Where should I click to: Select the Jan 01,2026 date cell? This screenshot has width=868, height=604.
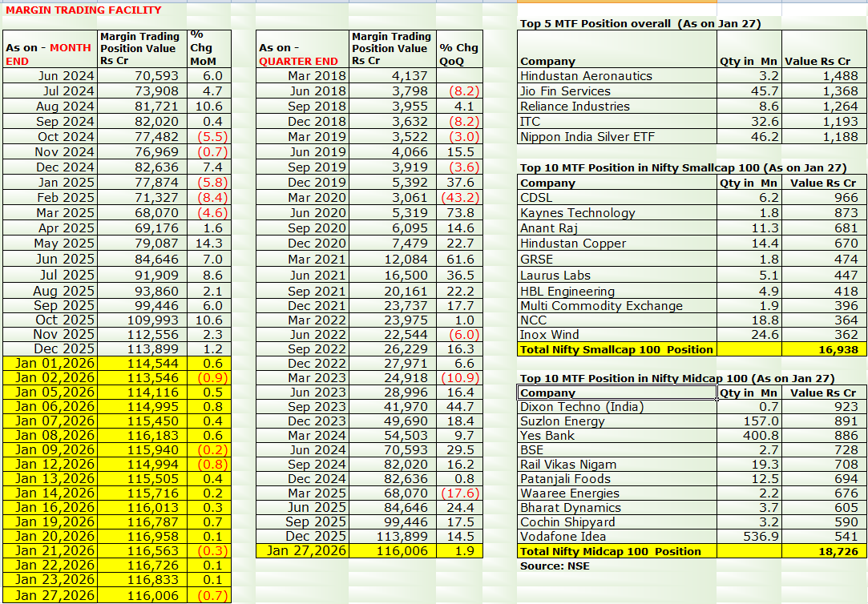click(x=50, y=364)
